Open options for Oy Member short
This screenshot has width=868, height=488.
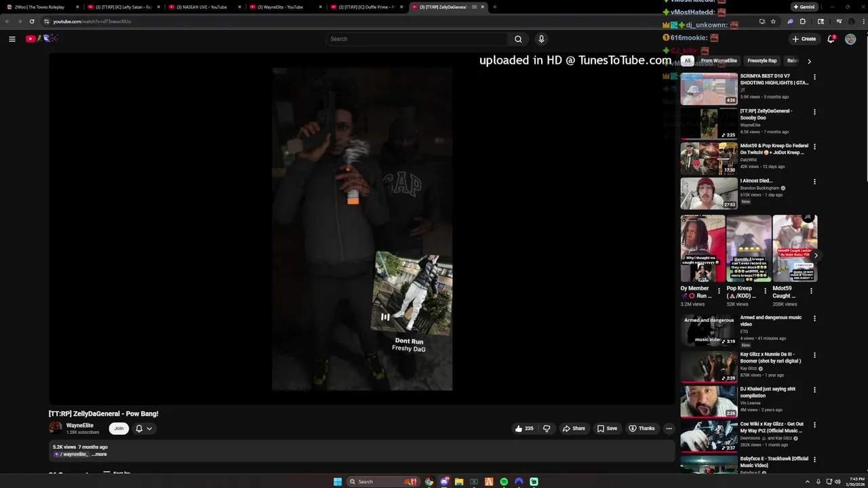pyautogui.click(x=719, y=291)
